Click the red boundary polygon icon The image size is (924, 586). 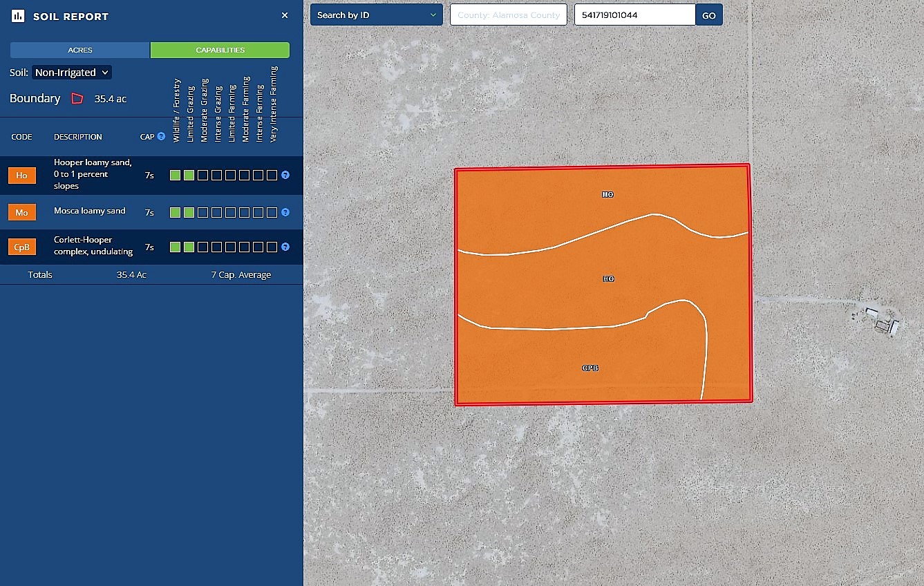point(77,99)
